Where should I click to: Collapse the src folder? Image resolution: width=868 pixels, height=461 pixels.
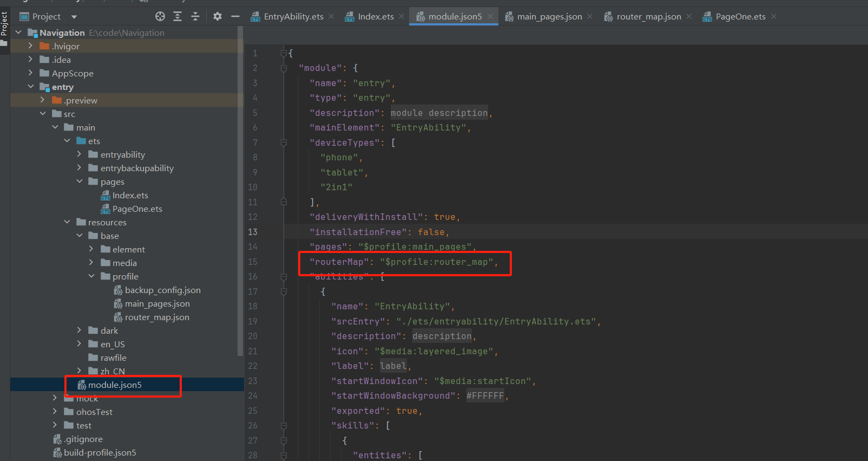(43, 114)
